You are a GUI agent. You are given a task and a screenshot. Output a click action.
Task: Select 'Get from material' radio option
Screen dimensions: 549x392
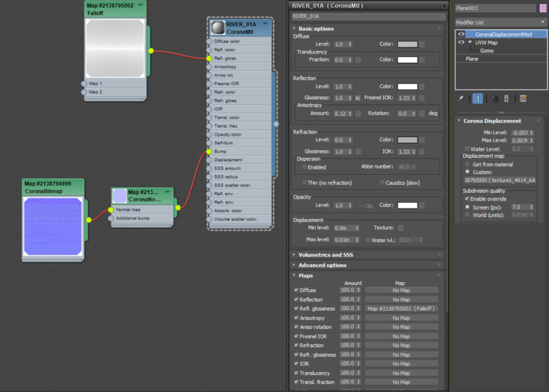point(468,164)
